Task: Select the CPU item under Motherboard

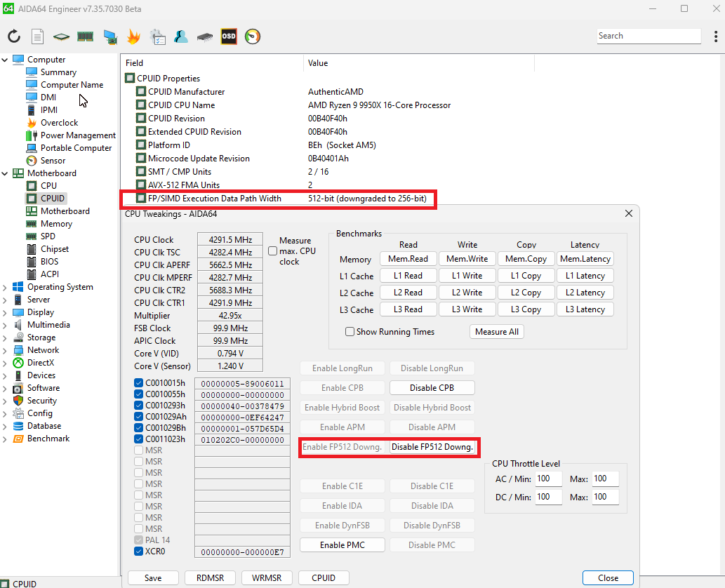Action: [48, 185]
